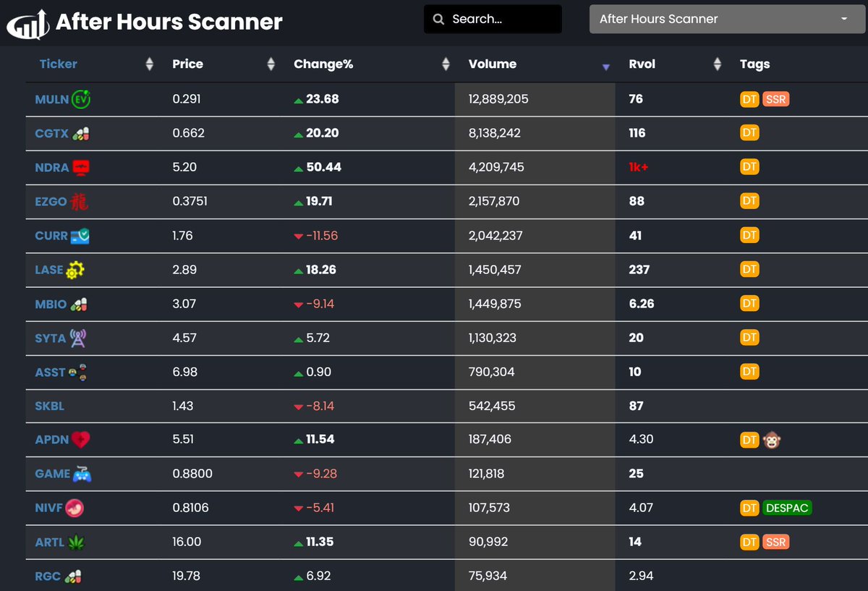Click Rvol 2.94 in RGC row
This screenshot has width=868, height=591.
(641, 576)
